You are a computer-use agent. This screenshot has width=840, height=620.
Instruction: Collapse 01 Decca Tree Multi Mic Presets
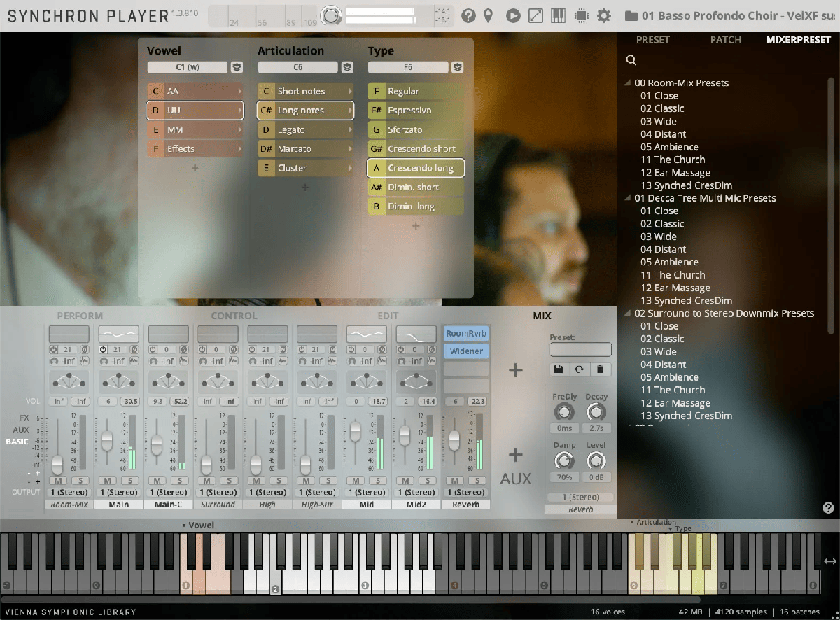point(628,199)
